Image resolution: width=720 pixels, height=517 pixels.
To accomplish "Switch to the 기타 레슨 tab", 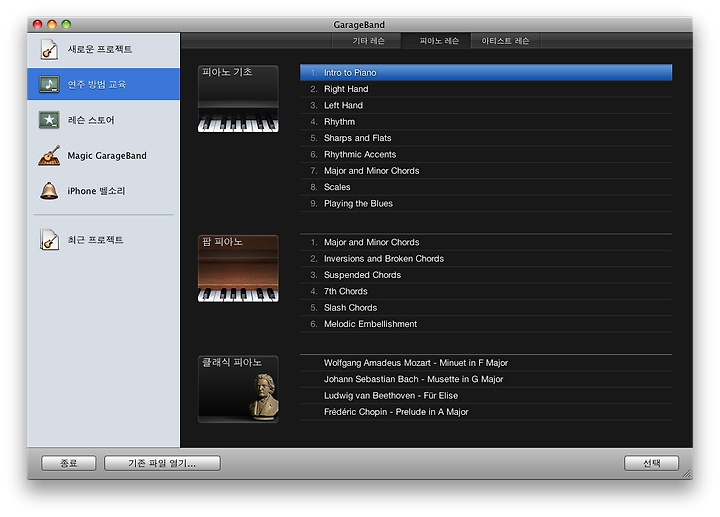I will 368,41.
